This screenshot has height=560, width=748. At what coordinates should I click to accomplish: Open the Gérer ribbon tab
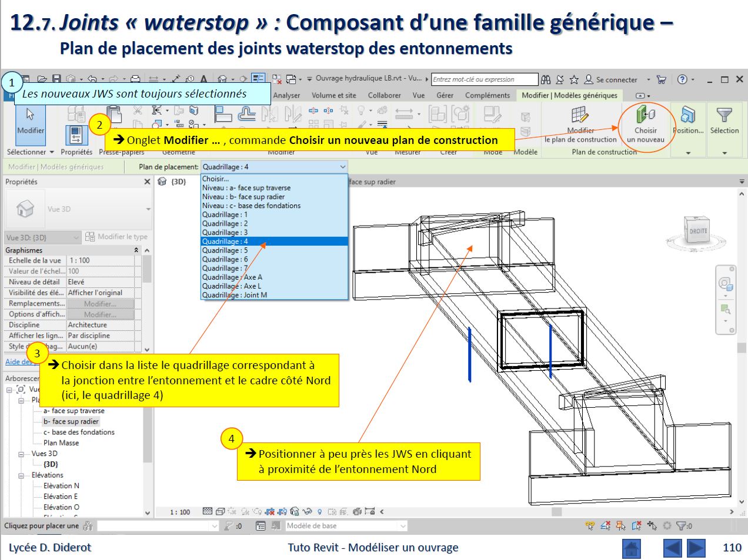[445, 95]
